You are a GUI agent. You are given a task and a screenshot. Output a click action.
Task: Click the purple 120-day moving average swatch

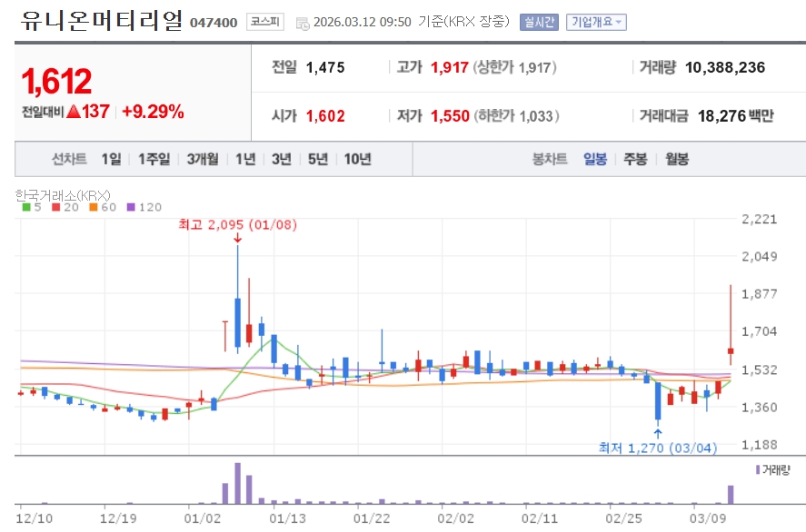(x=131, y=207)
